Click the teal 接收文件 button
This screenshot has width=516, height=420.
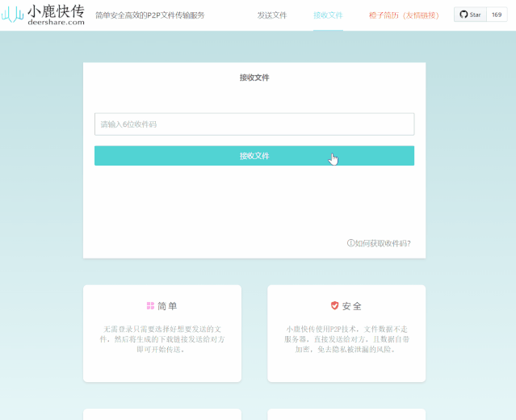[x=254, y=156]
